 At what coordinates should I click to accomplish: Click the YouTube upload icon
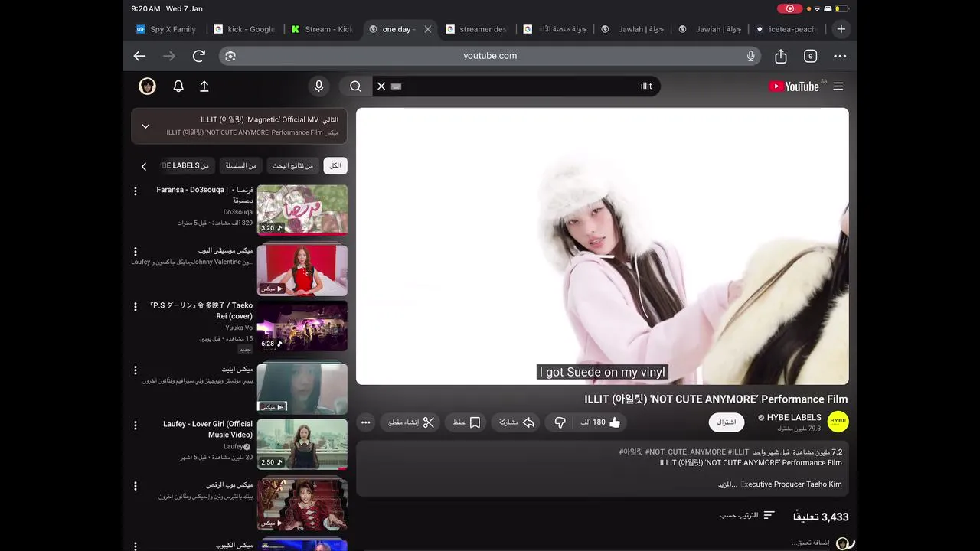pyautogui.click(x=204, y=86)
